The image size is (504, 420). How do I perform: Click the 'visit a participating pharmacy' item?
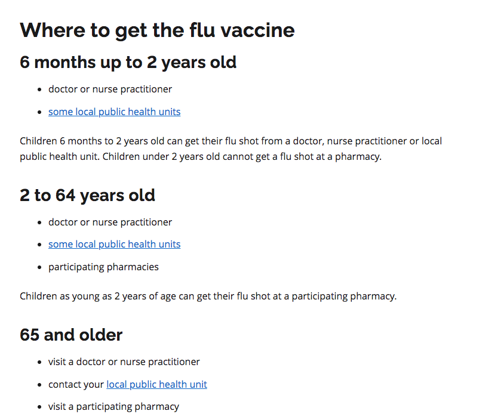(x=114, y=407)
